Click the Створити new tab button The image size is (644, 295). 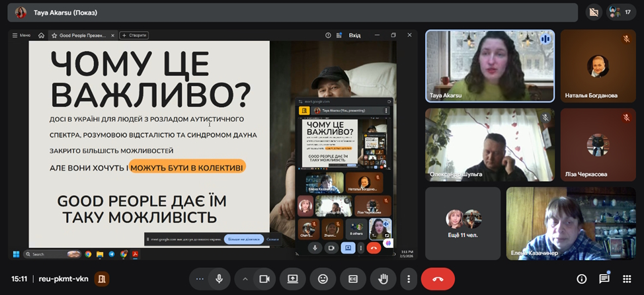[135, 35]
